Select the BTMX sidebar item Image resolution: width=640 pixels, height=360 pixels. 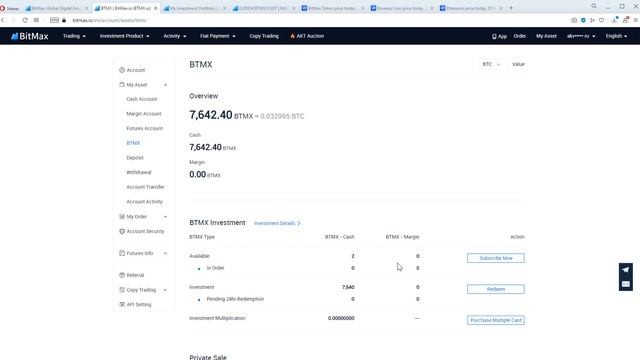click(133, 143)
